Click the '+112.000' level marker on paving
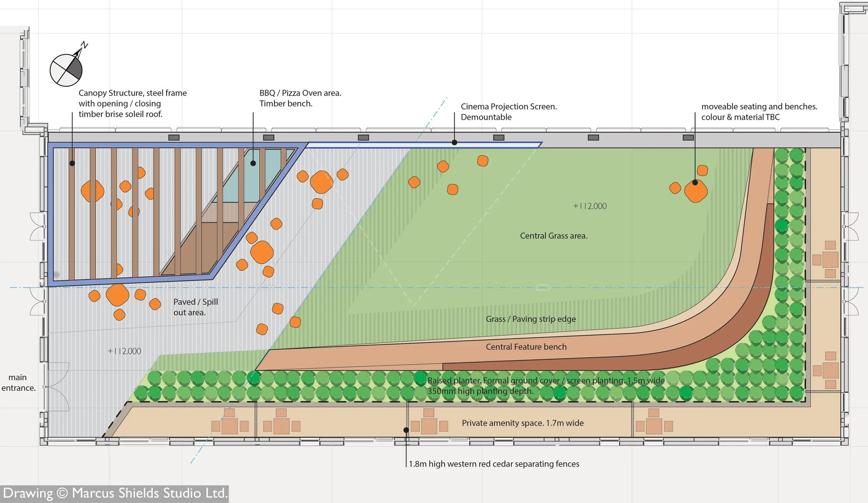The width and height of the screenshot is (868, 503). click(124, 351)
